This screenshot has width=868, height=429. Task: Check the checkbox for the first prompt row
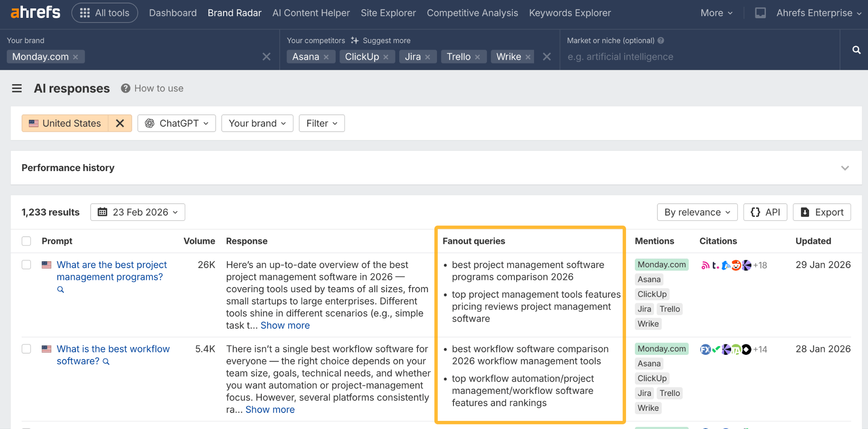pyautogui.click(x=26, y=264)
